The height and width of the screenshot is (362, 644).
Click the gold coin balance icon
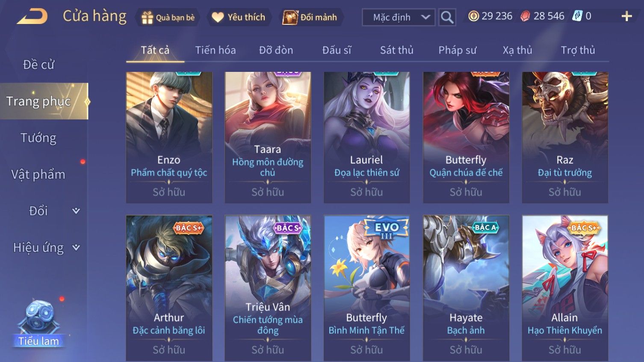pyautogui.click(x=473, y=16)
